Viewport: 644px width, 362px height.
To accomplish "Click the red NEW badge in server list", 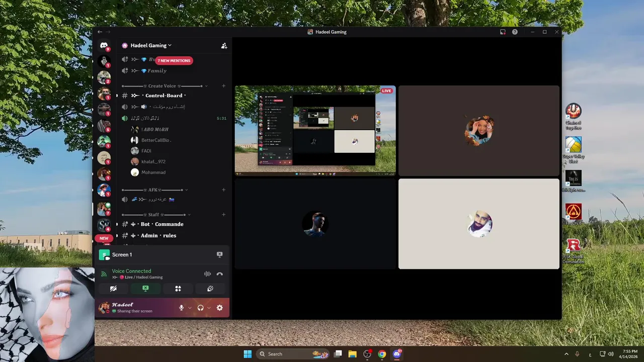I will [104, 238].
